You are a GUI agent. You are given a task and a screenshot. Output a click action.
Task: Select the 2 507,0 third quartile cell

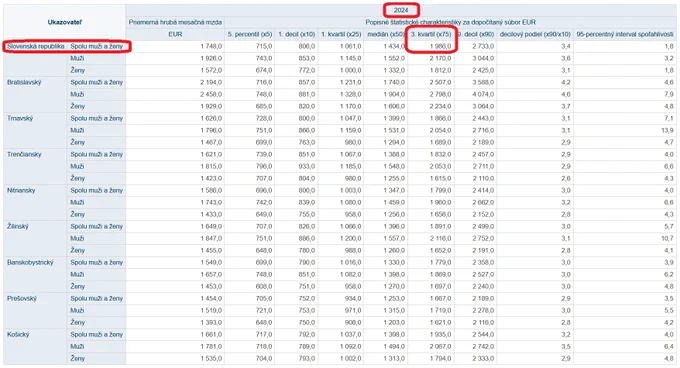coord(440,82)
